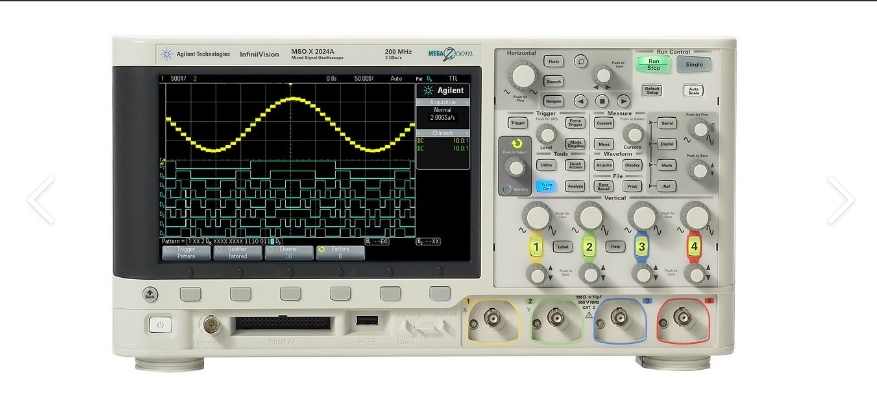Toggle green channel 2 key

tap(588, 247)
